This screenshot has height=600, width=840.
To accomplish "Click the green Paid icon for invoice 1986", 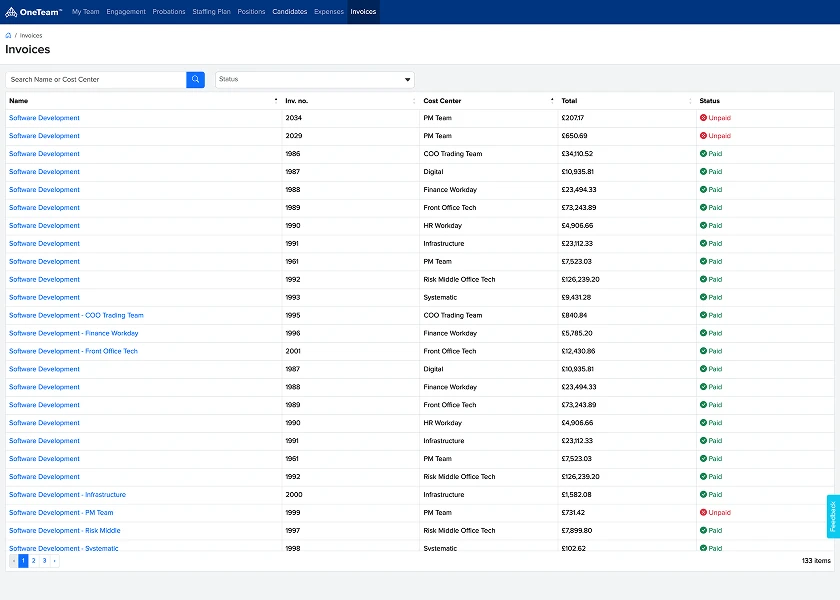I will tap(705, 154).
